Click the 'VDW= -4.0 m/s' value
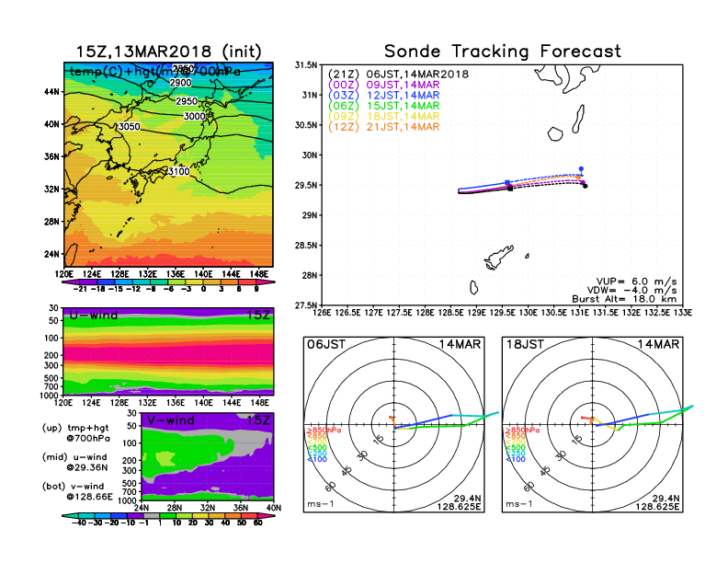Image resolution: width=728 pixels, height=563 pixels. click(x=631, y=291)
